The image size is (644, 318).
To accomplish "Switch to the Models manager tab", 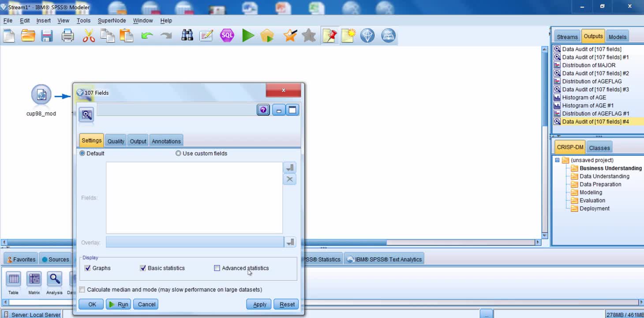I will 617,37.
